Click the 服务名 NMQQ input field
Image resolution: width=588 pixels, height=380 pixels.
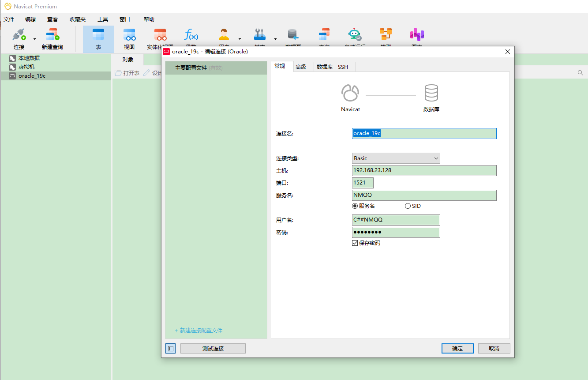pos(424,195)
